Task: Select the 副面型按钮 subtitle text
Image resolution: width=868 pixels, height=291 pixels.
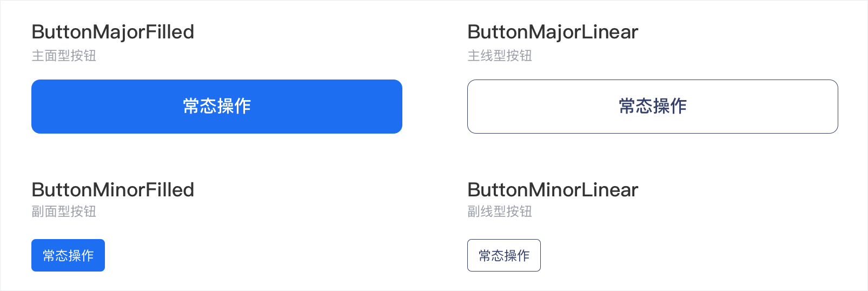Action: click(64, 211)
